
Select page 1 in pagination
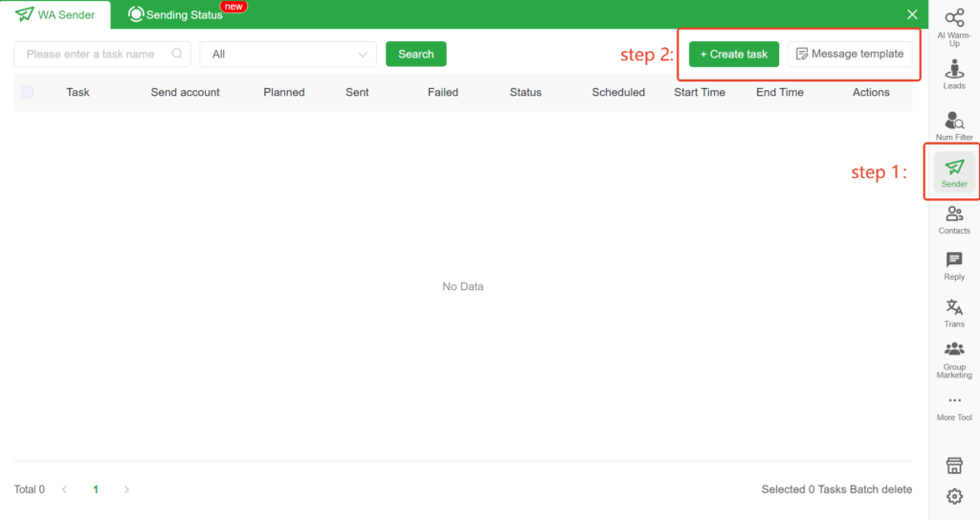(x=96, y=489)
